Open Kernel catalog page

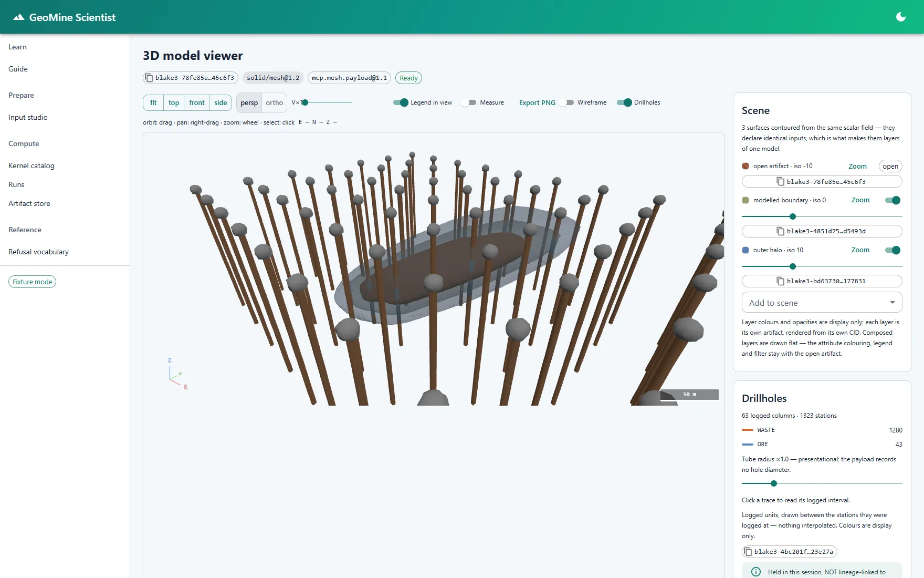[x=31, y=166]
